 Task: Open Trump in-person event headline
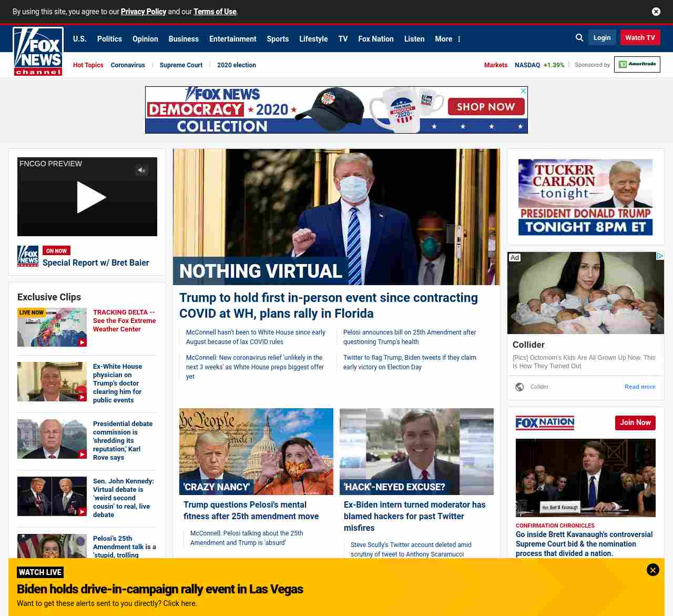[x=329, y=306]
